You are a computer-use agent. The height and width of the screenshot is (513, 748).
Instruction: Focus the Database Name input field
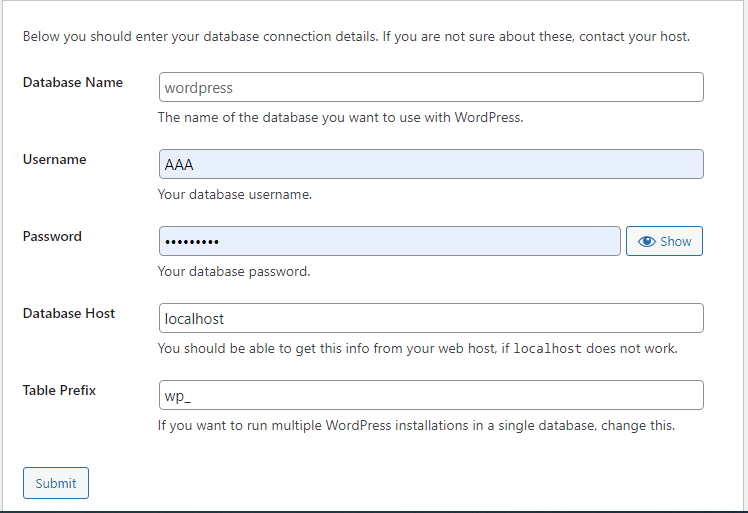tap(431, 87)
